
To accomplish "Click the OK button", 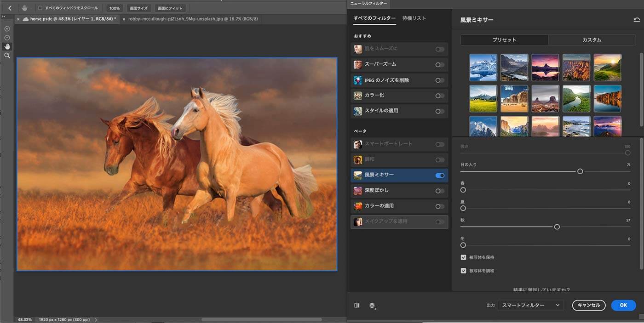I will click(623, 305).
